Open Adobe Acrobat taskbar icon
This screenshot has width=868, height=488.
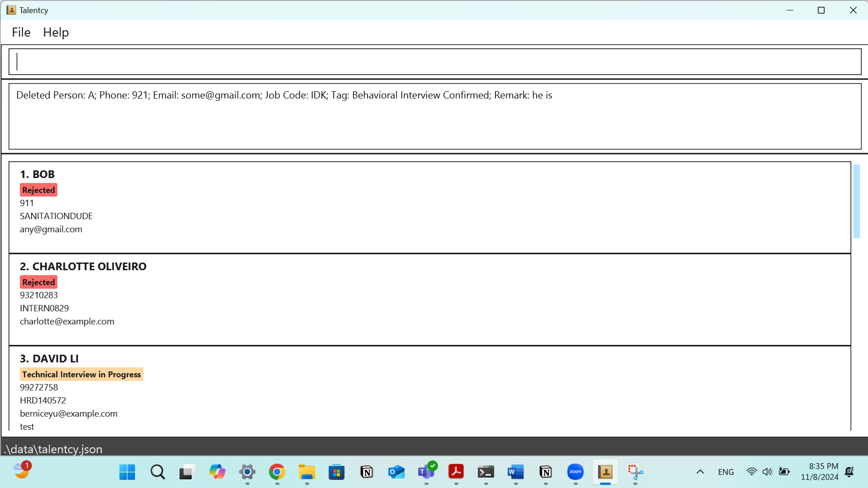point(456,472)
